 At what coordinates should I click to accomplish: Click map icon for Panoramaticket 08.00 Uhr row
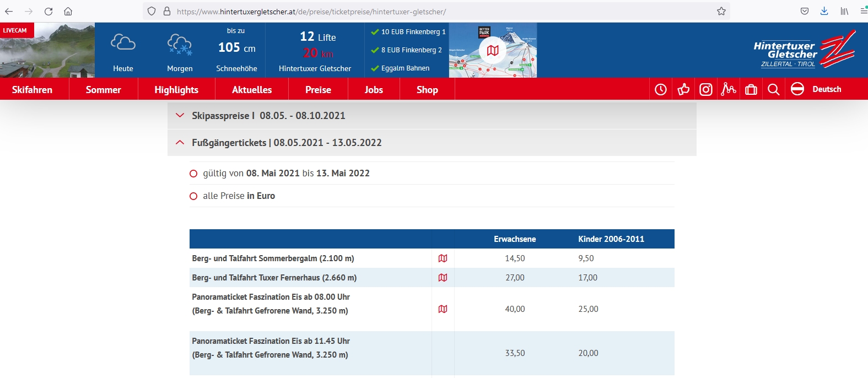443,309
